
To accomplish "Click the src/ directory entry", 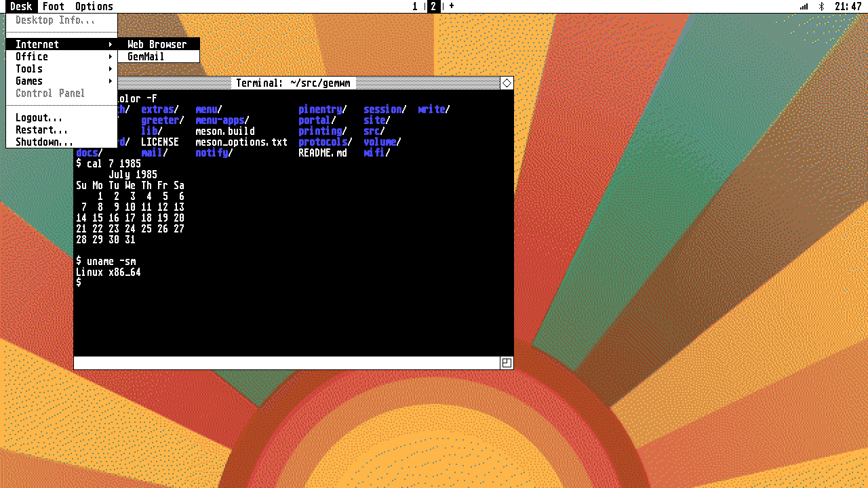I will tap(374, 131).
